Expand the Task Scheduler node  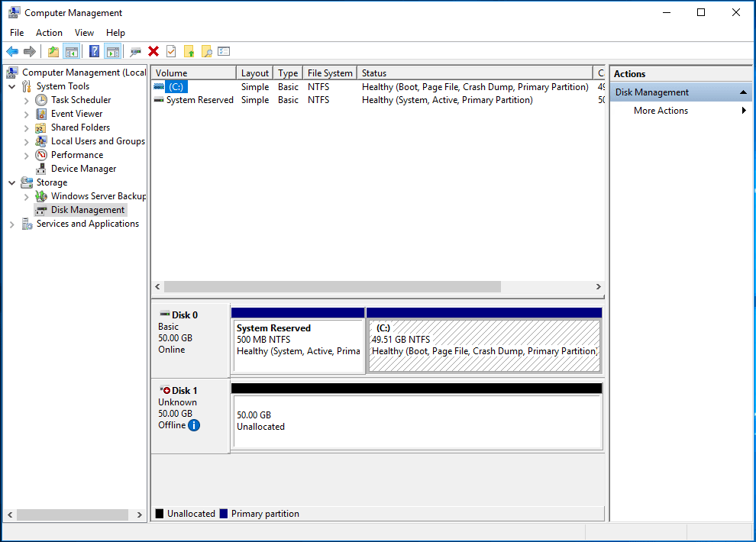pyautogui.click(x=27, y=101)
